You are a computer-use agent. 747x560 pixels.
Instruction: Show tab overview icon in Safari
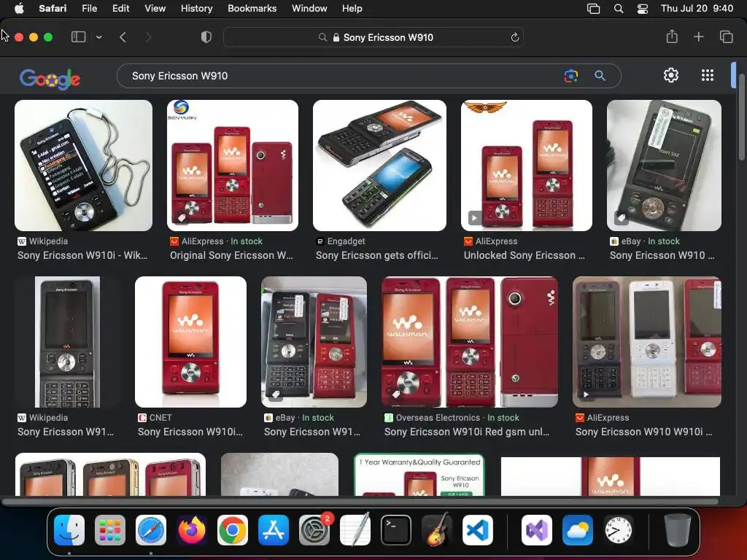(x=726, y=36)
